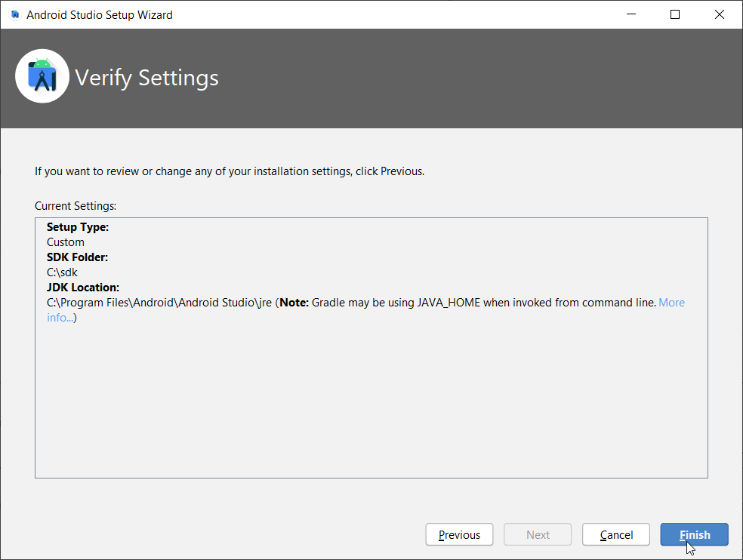Cancel the setup wizard
The image size is (743, 560).
click(616, 534)
